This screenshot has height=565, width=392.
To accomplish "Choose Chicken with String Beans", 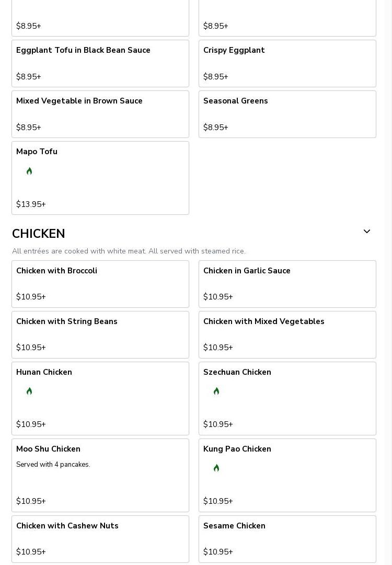I will (x=100, y=335).
